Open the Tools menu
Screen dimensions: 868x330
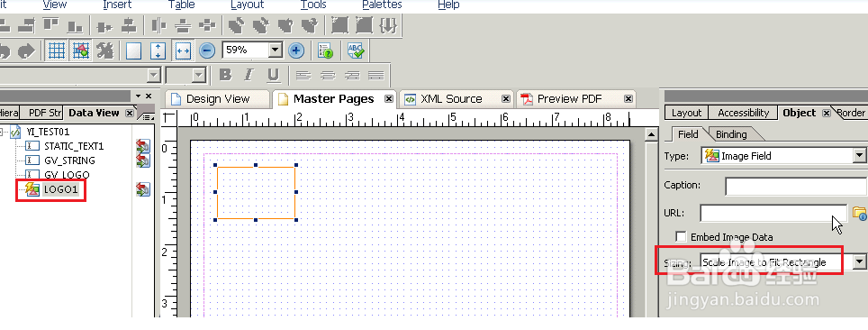tap(313, 5)
